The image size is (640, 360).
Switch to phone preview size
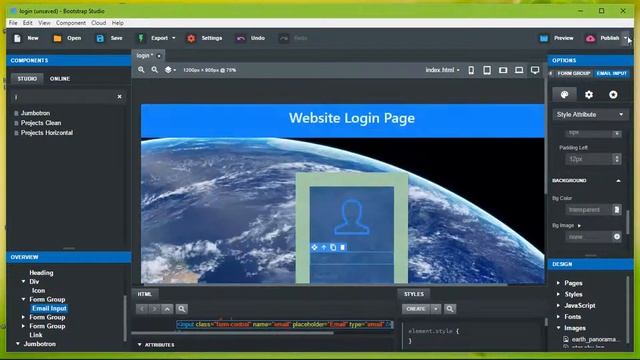471,70
